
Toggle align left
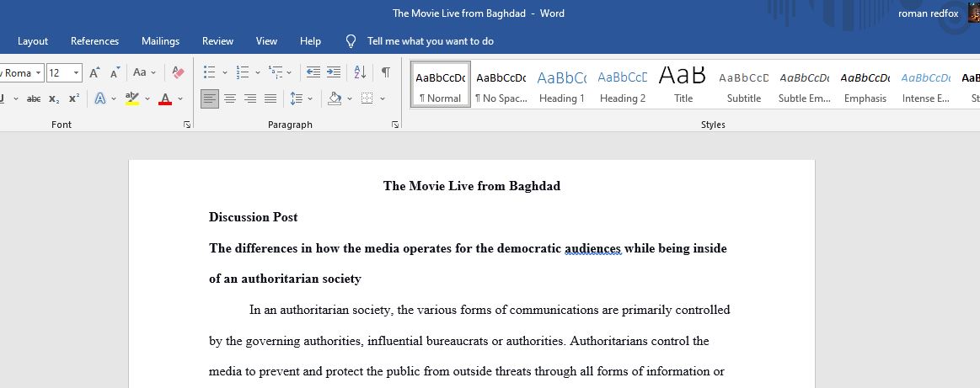click(210, 98)
